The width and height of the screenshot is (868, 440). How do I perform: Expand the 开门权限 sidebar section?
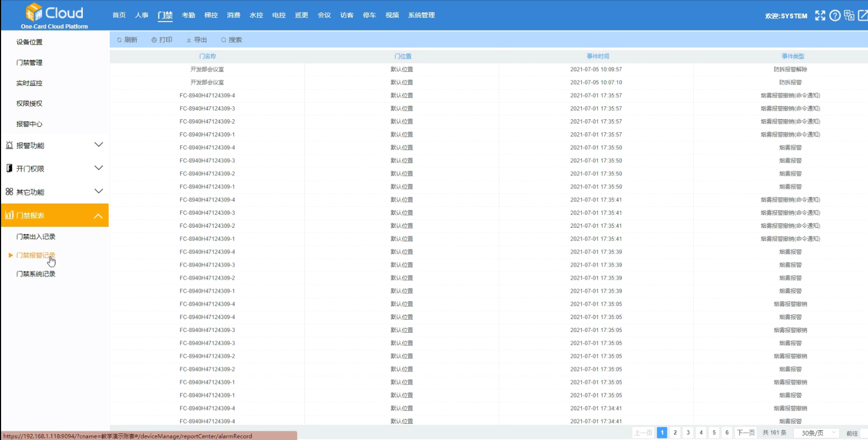(x=54, y=169)
